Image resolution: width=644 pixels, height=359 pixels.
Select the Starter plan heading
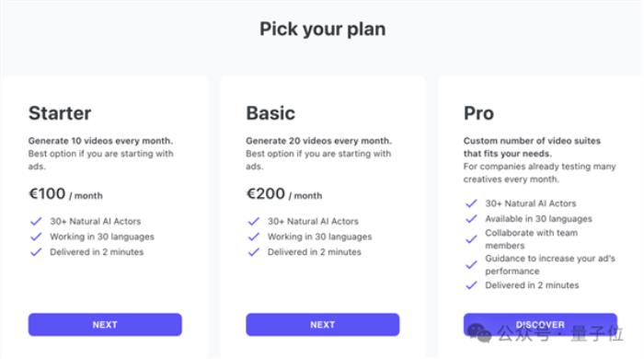[60, 113]
